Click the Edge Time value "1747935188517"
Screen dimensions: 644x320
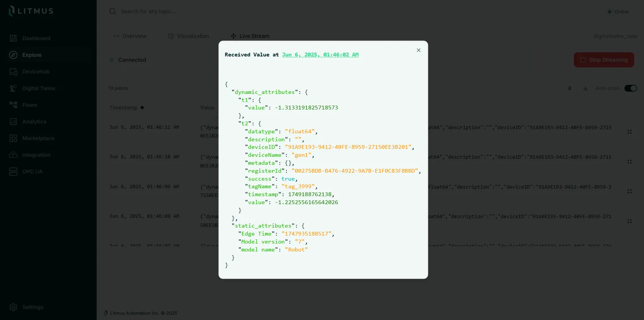coord(307,234)
